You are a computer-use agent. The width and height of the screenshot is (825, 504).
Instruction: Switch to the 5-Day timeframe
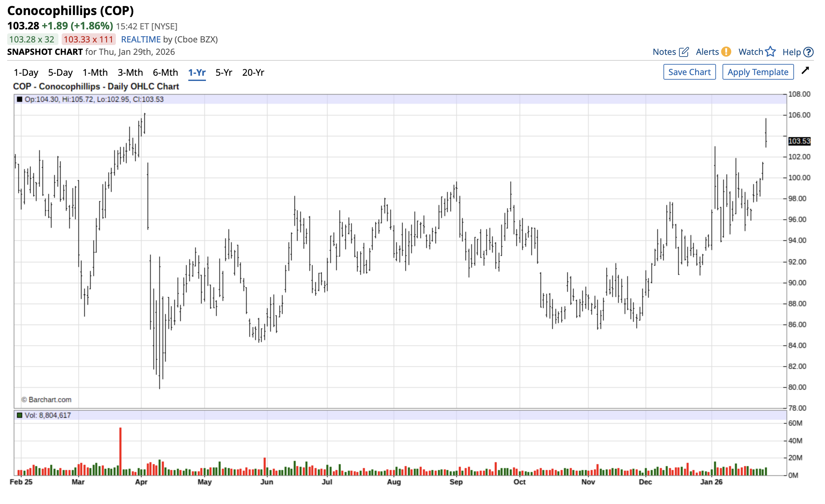(60, 72)
